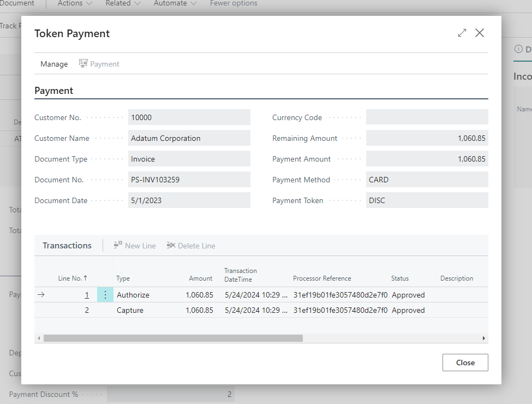This screenshot has height=404, width=532.
Task: Select line number 2 cell
Action: pyautogui.click(x=87, y=310)
